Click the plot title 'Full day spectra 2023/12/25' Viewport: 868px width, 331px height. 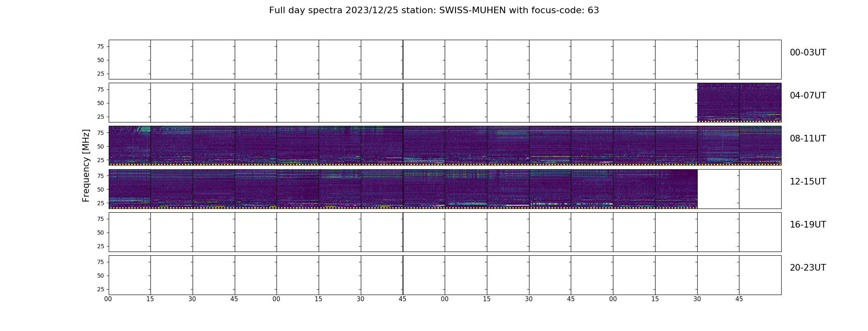pos(334,10)
